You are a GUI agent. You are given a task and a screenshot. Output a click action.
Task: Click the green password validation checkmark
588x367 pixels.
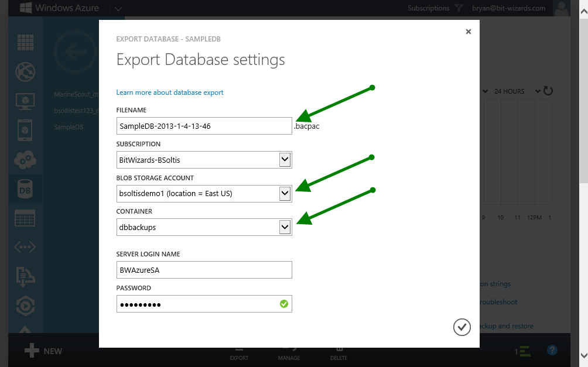tap(284, 304)
